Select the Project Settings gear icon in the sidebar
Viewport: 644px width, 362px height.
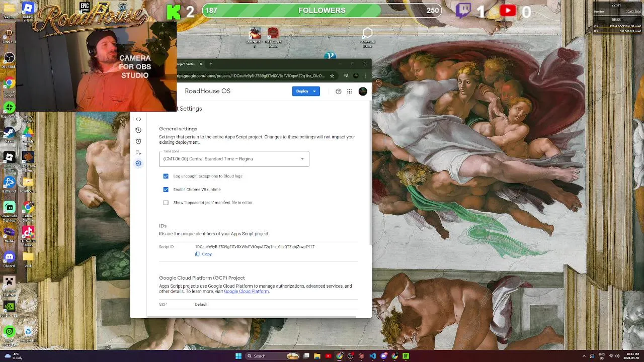click(x=138, y=163)
